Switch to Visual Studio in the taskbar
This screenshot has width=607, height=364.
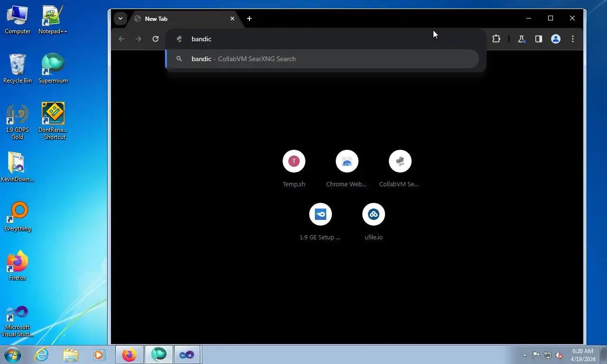[x=187, y=355]
